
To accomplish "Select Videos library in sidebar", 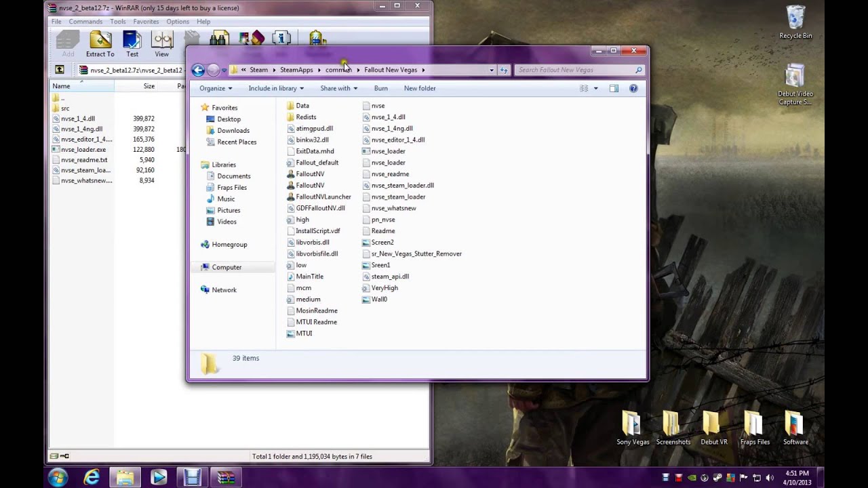I will (x=221, y=222).
